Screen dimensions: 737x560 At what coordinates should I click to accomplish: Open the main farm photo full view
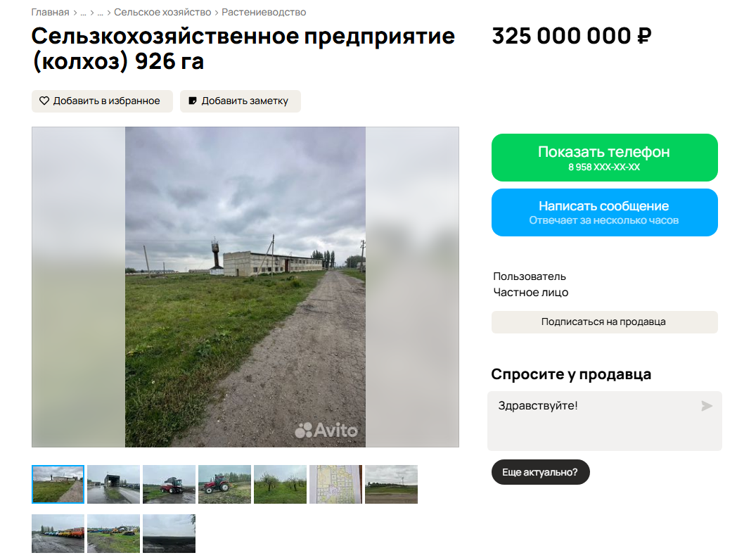(245, 287)
